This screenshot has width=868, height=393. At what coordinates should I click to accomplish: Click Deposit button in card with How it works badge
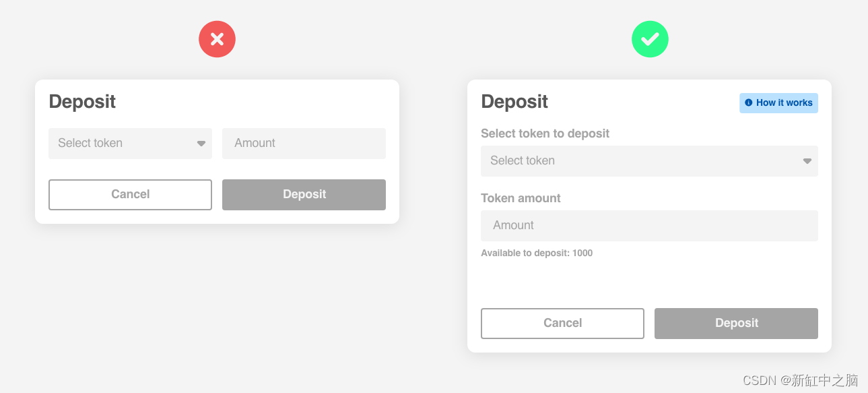tap(736, 324)
